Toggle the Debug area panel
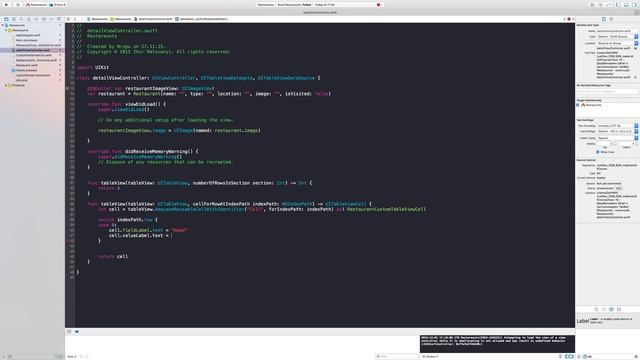Image resolution: width=640 pixels, height=360 pixels. click(626, 4)
